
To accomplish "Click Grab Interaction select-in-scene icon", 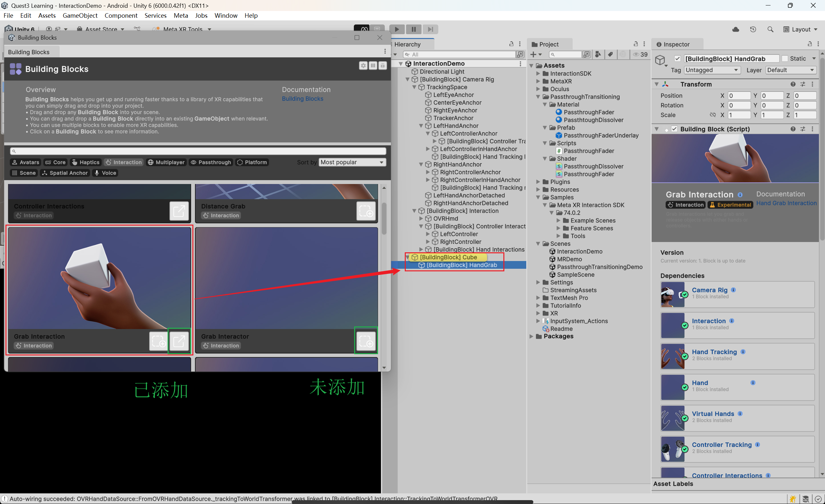I will pos(179,341).
